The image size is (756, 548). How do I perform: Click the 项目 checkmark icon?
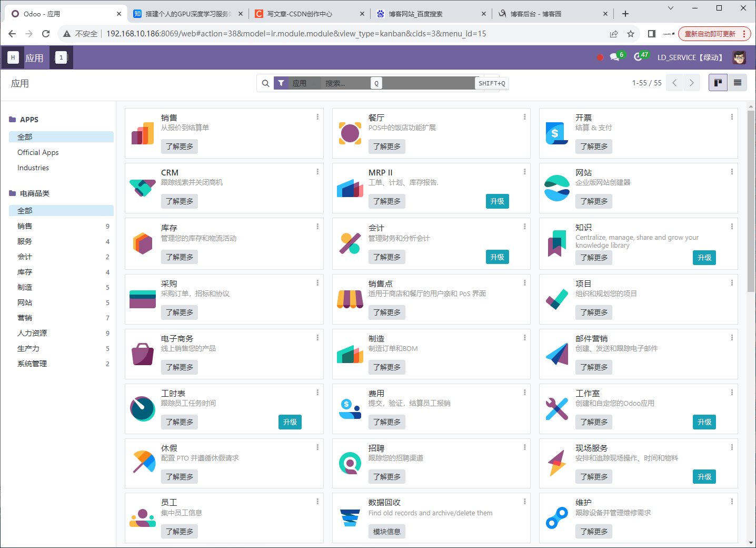click(557, 299)
